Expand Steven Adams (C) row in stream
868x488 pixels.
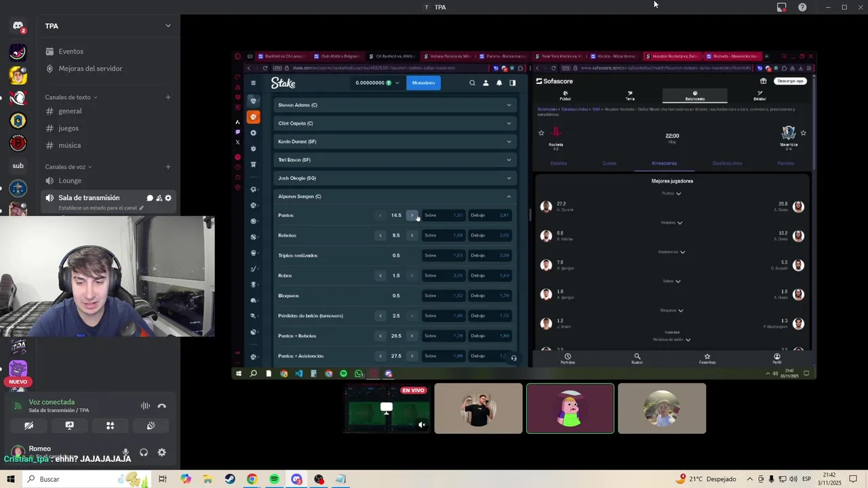click(395, 105)
